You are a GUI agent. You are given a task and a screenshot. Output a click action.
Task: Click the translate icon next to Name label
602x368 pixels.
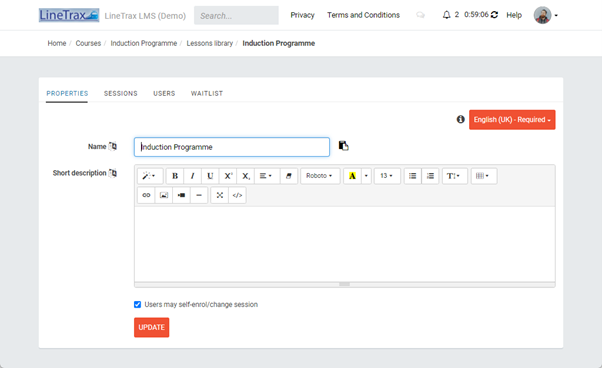(x=113, y=146)
